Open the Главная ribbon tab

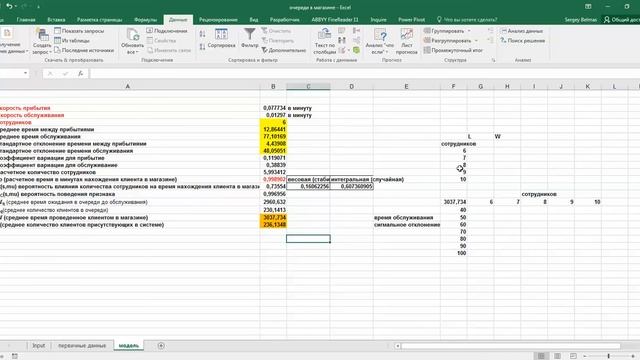click(26, 20)
